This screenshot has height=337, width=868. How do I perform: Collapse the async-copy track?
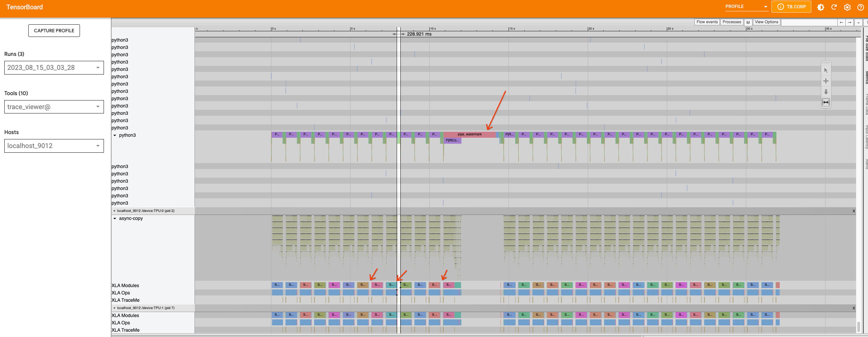[x=115, y=219]
